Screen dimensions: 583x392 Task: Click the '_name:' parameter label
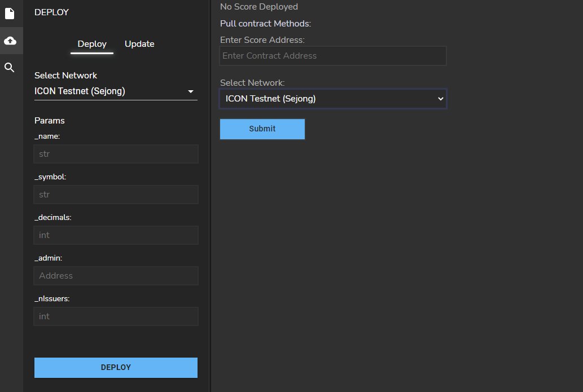pos(47,136)
